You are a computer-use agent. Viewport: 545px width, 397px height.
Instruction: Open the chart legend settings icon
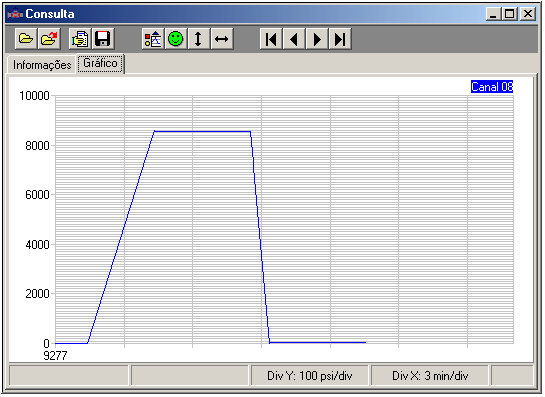[153, 39]
